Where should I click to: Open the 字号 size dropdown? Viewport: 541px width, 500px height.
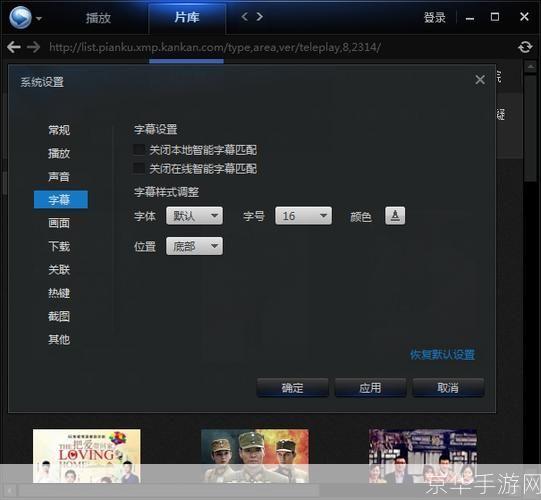[x=303, y=216]
